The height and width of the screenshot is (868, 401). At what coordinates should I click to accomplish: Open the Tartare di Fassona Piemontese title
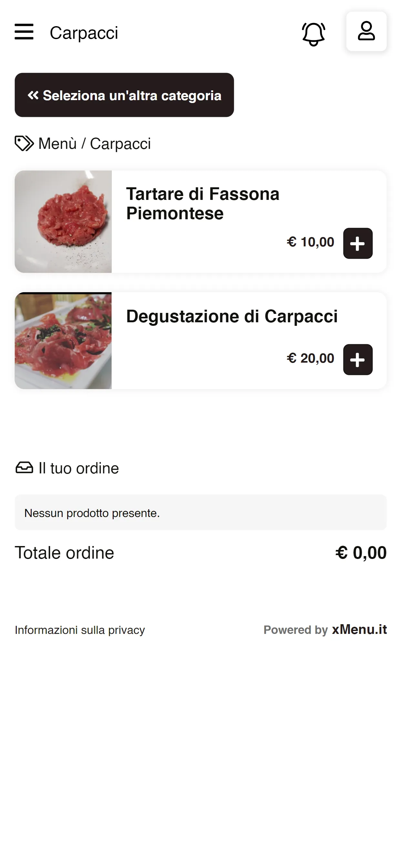[x=203, y=203]
